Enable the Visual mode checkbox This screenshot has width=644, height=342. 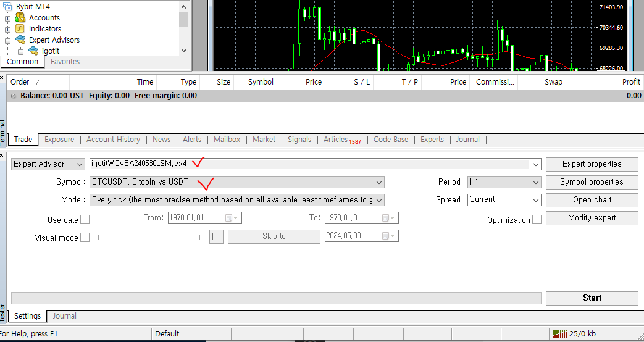pyautogui.click(x=85, y=237)
